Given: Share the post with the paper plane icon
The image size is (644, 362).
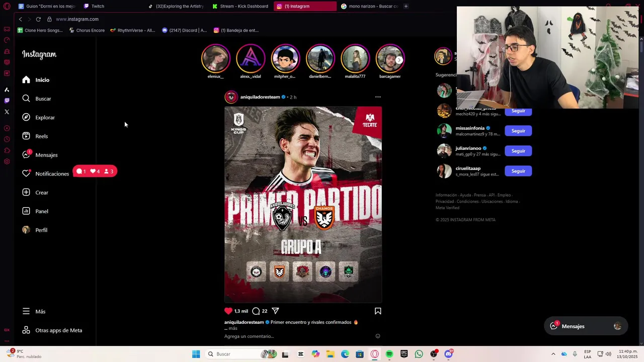Looking at the screenshot, I should [x=275, y=311].
